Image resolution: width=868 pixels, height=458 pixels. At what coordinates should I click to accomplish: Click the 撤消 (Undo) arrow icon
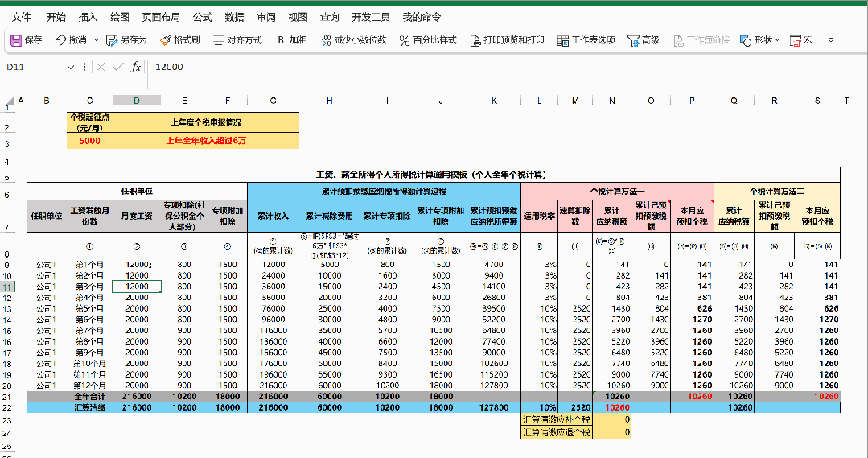tap(60, 40)
